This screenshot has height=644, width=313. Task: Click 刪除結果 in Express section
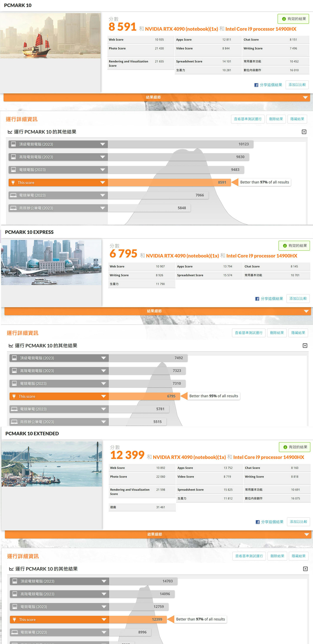tap(277, 333)
